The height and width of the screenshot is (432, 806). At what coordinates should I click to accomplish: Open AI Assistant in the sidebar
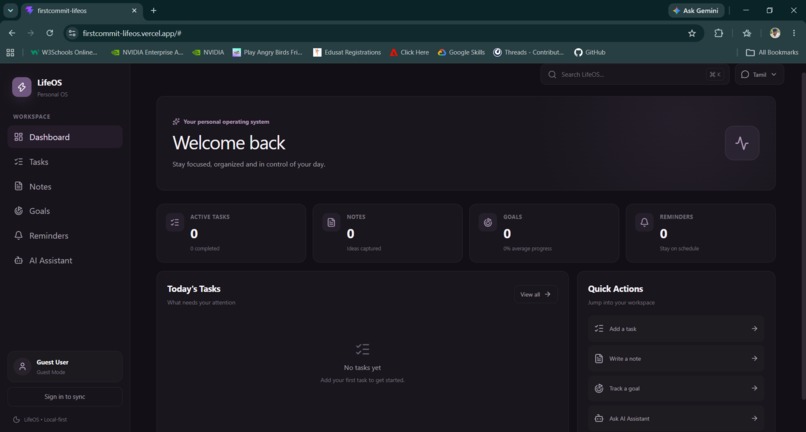(x=65, y=260)
